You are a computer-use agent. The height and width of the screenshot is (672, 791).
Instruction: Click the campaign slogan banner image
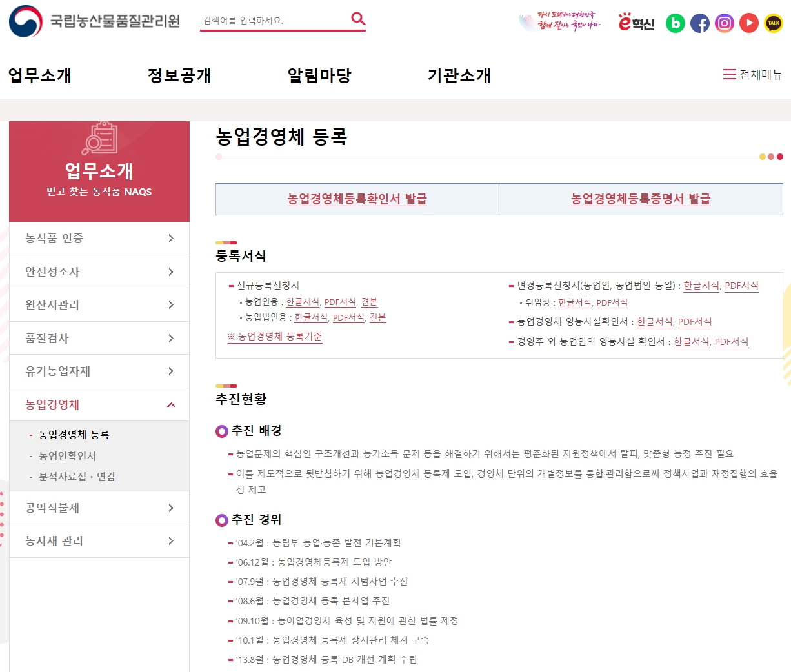coord(560,22)
